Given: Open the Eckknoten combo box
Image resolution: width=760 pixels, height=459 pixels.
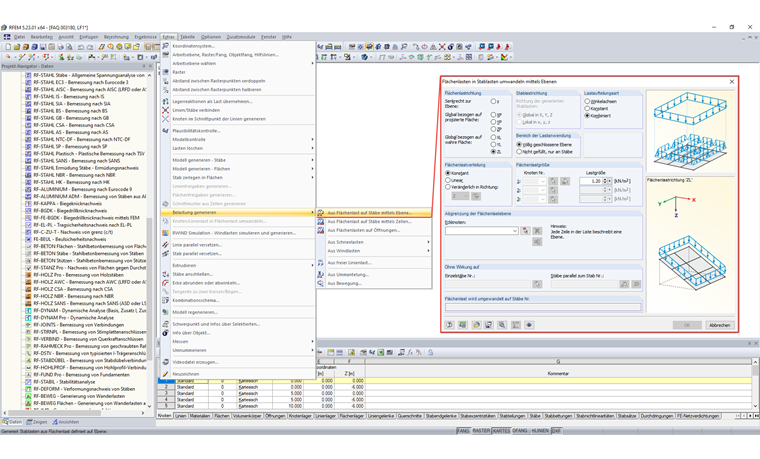Looking at the screenshot, I should click(x=482, y=231).
